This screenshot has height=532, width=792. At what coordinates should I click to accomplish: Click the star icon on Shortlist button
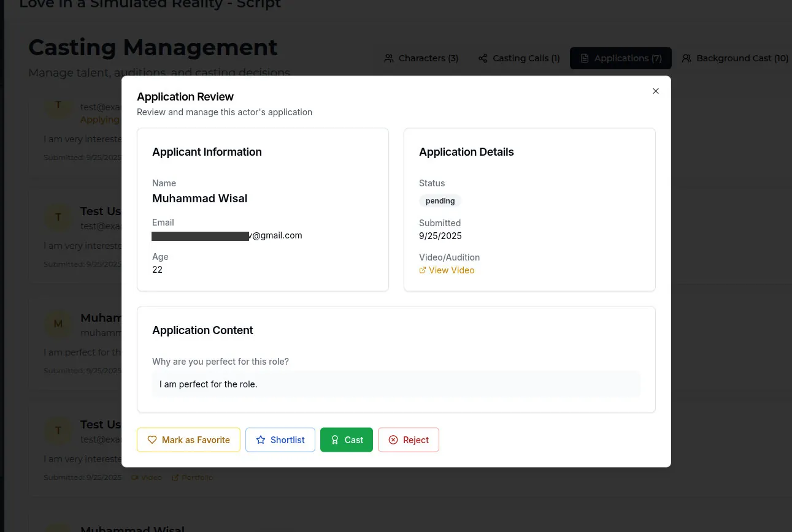(261, 439)
